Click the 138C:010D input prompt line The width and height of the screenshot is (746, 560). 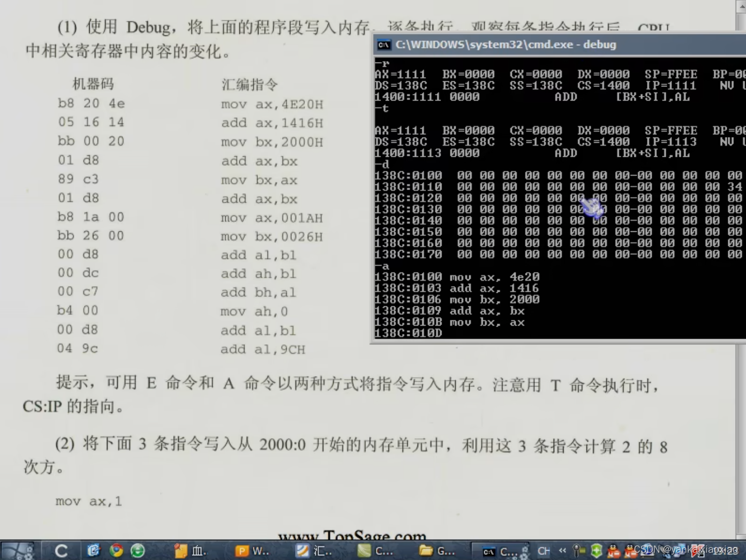click(x=408, y=333)
